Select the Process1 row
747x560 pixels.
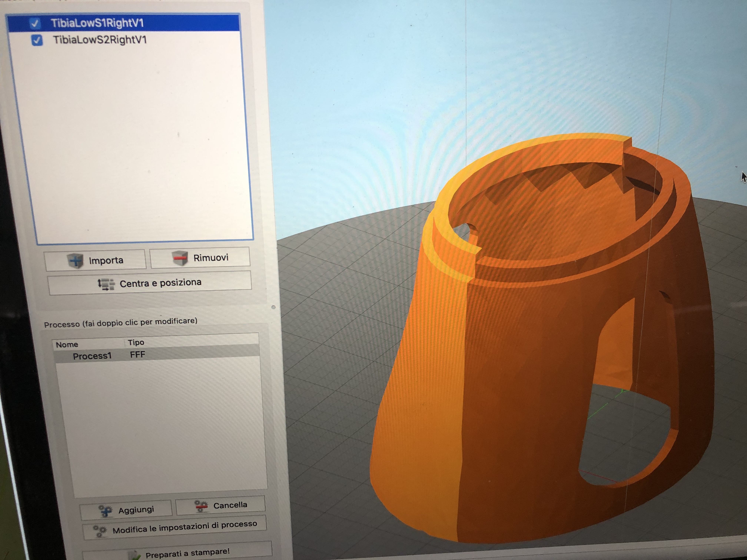point(92,356)
